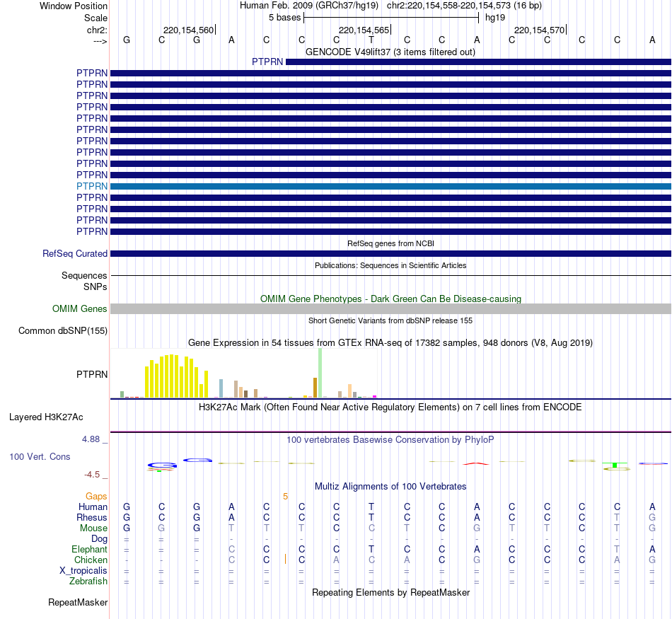Click Short Genetic Variants from dbSNP title
The width and height of the screenshot is (672, 619).
[x=390, y=320]
